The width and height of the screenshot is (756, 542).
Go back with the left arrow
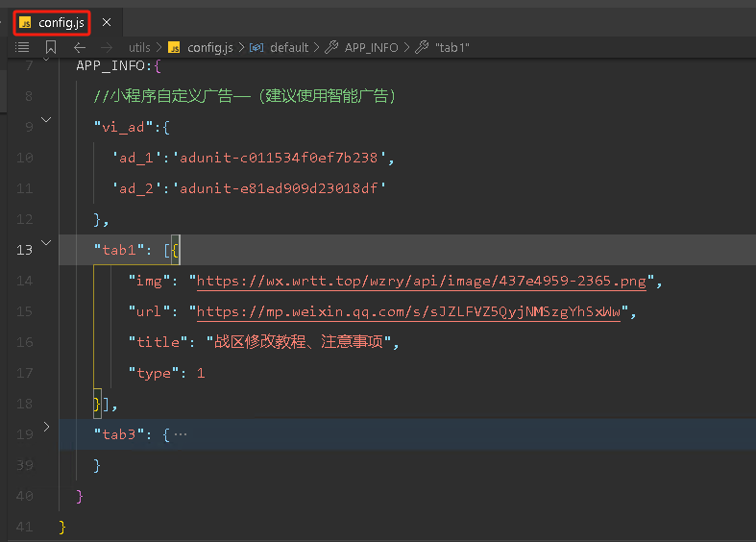coord(80,47)
